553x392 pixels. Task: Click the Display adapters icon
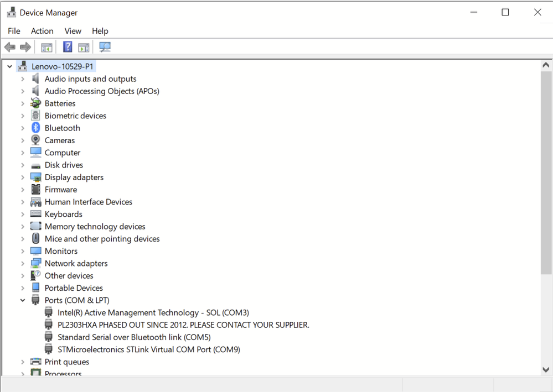click(35, 177)
